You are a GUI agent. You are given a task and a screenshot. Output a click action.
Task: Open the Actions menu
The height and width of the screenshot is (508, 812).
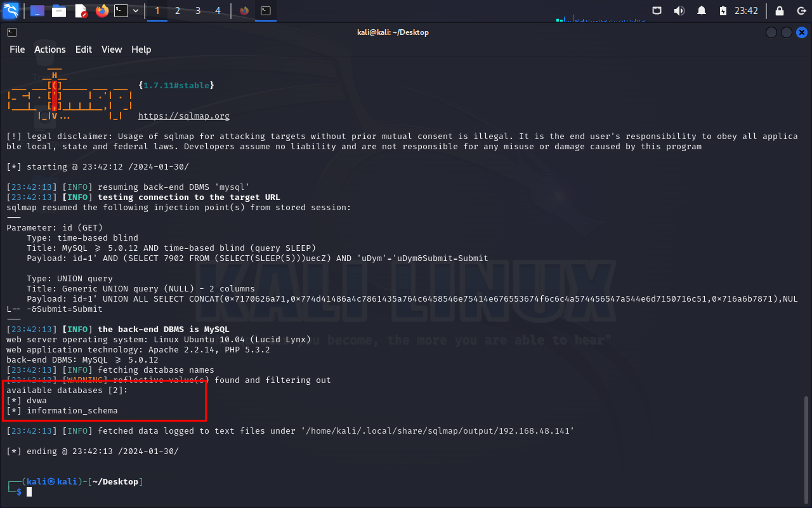tap(50, 50)
